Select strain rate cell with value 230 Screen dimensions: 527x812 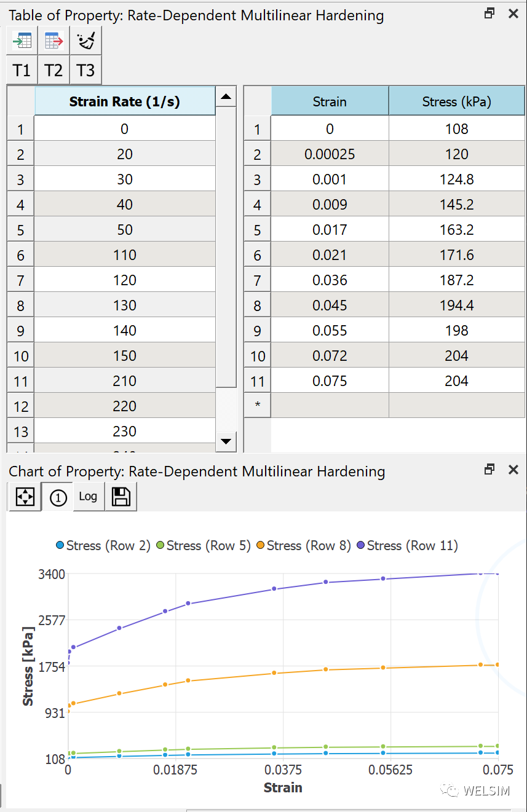coord(125,432)
